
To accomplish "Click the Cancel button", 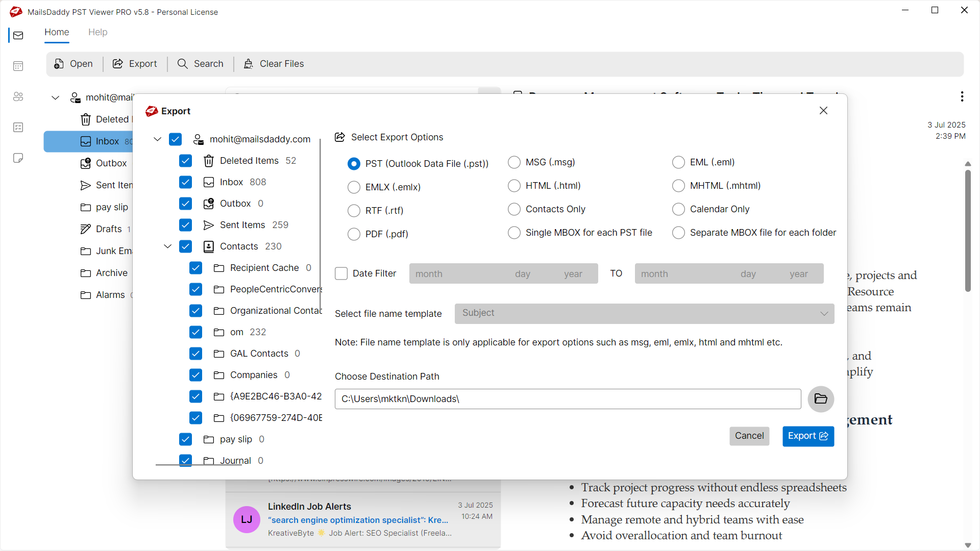I will 749,436.
